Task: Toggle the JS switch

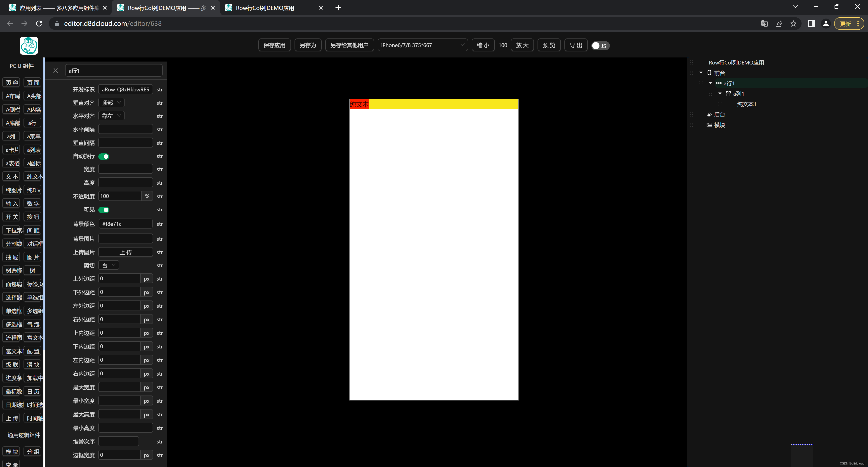Action: point(600,45)
